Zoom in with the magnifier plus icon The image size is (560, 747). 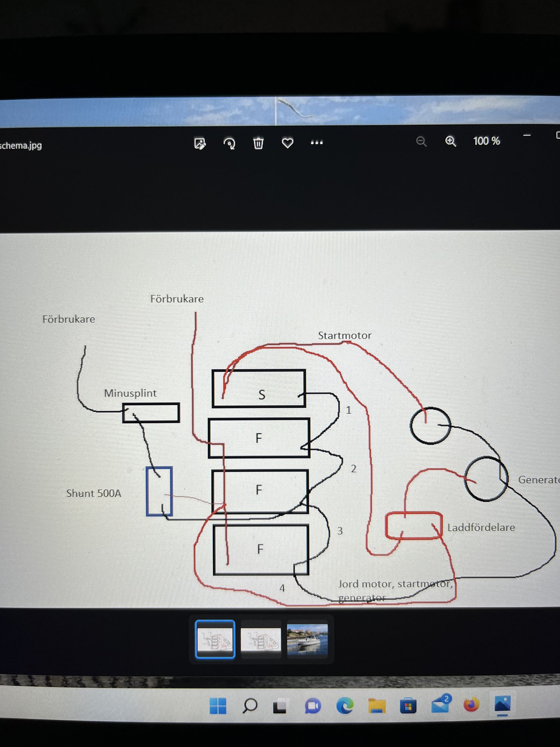pos(451,141)
